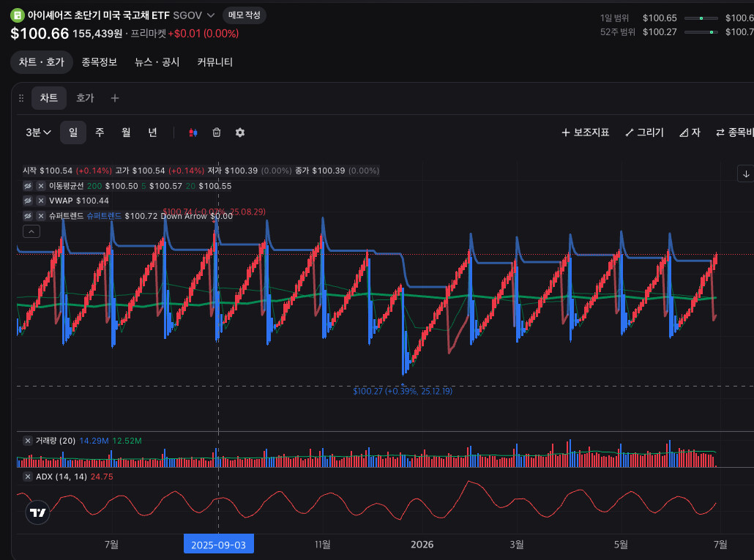The image size is (754, 560).
Task: Click the 거래량 (20) legend label
Action: (x=56, y=441)
